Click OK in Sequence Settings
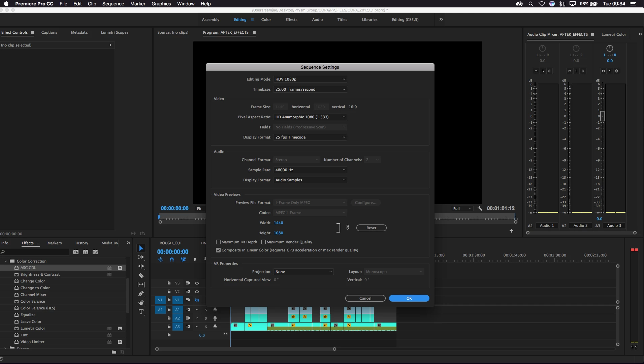The image size is (644, 364). pyautogui.click(x=409, y=298)
